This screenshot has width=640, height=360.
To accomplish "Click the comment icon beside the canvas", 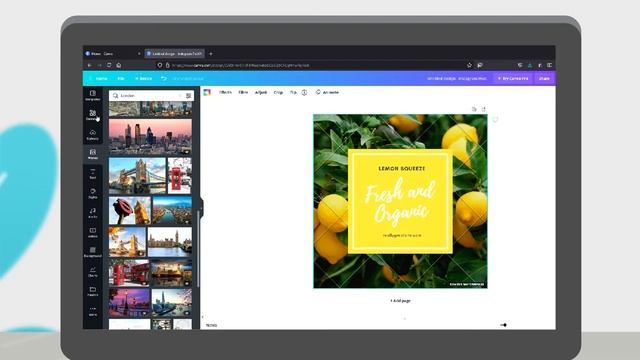I will pyautogui.click(x=495, y=120).
